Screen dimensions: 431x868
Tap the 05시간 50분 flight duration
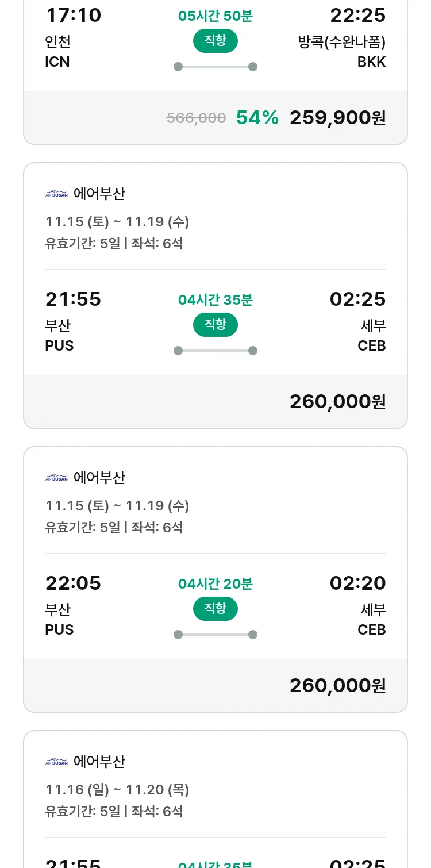(215, 16)
